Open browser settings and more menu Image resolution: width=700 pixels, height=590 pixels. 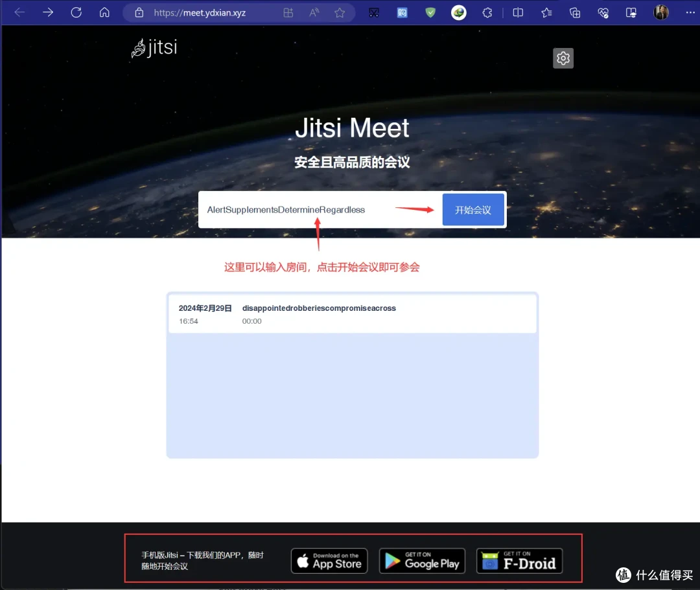(690, 12)
